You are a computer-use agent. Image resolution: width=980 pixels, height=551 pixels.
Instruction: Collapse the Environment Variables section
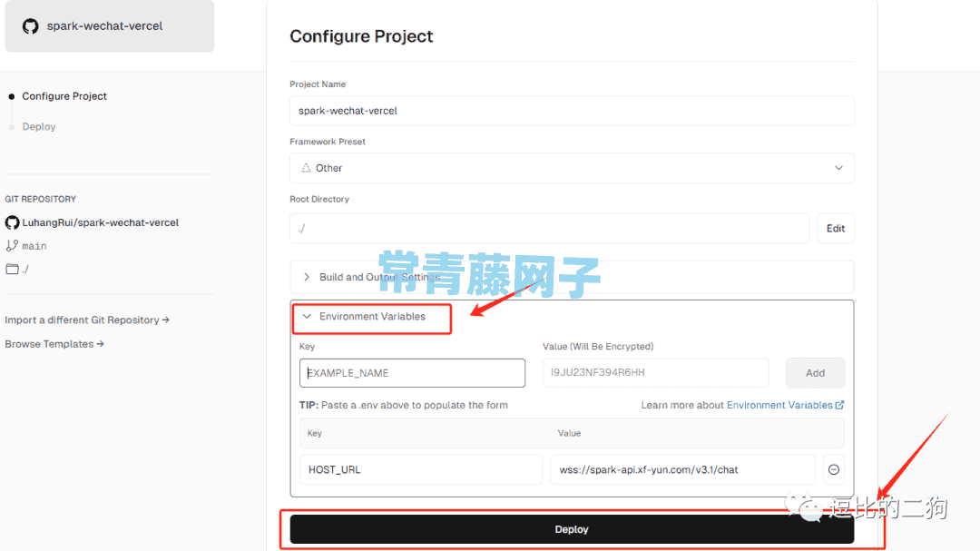click(x=372, y=317)
